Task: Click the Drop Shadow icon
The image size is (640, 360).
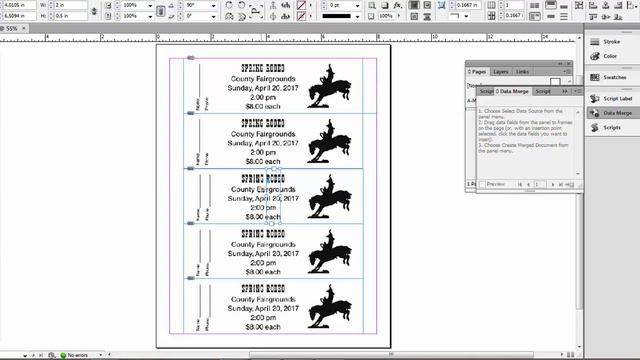Action: (385, 5)
